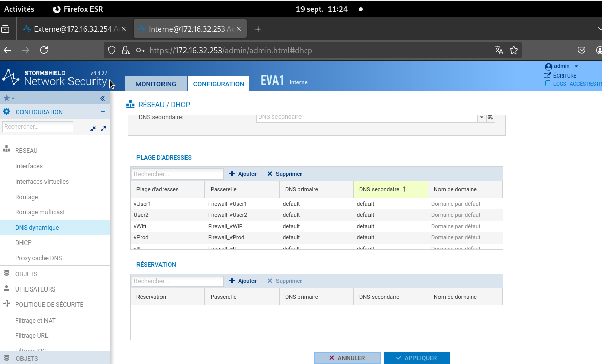602x364 pixels.
Task: Click the collapse-all arrows icon near search
Action: [93, 129]
